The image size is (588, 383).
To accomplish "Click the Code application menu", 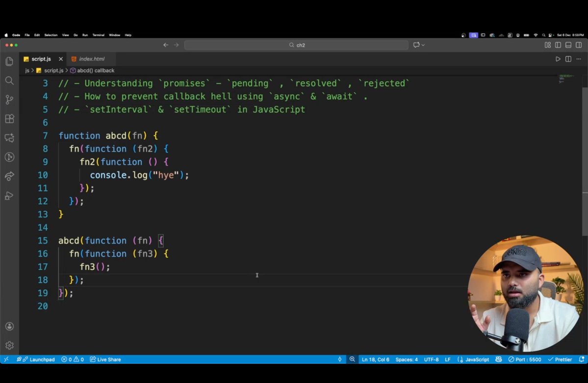I will click(x=16, y=35).
